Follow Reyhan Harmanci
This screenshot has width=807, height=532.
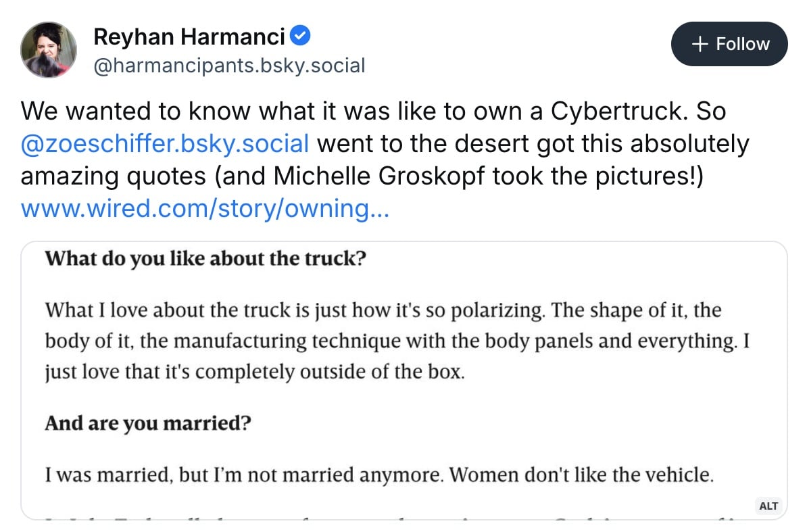[x=729, y=44]
